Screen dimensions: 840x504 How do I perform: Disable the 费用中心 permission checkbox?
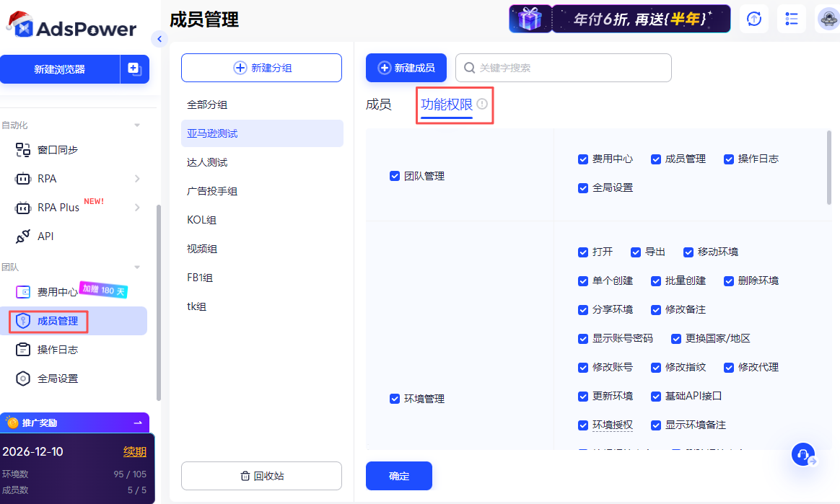[x=583, y=159]
